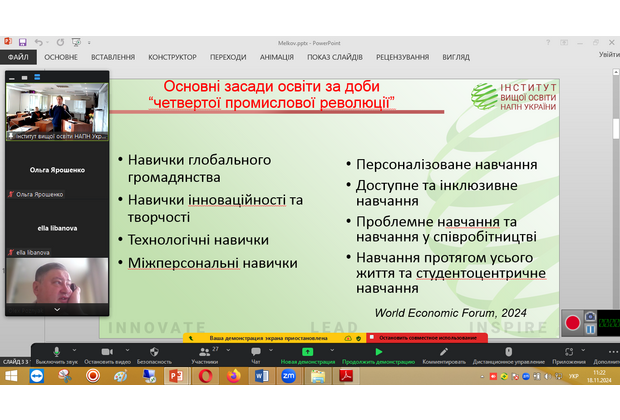Open the ФАЙЛ tab in PowerPoint
Screen dimensions: 620x420
(x=18, y=57)
